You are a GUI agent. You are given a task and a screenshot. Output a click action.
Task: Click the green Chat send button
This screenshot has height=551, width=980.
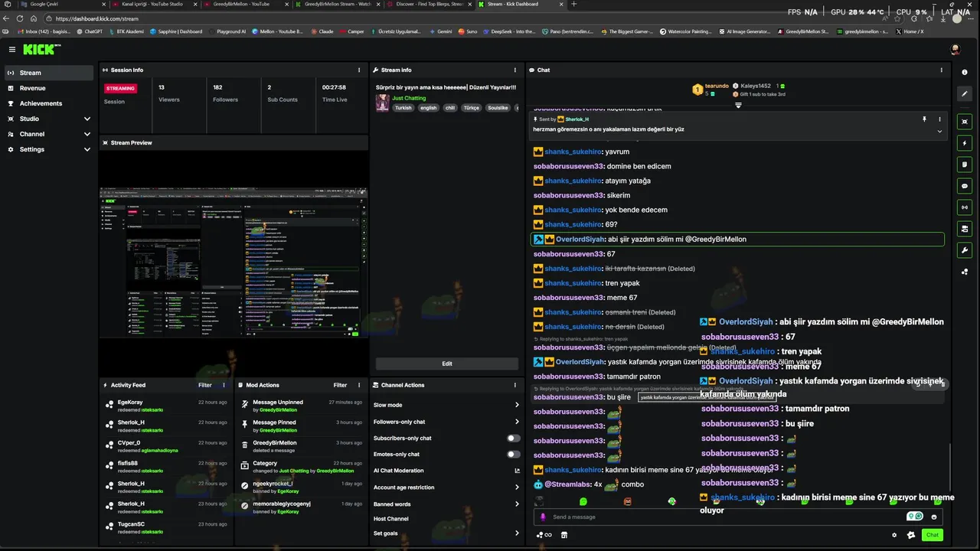point(933,535)
